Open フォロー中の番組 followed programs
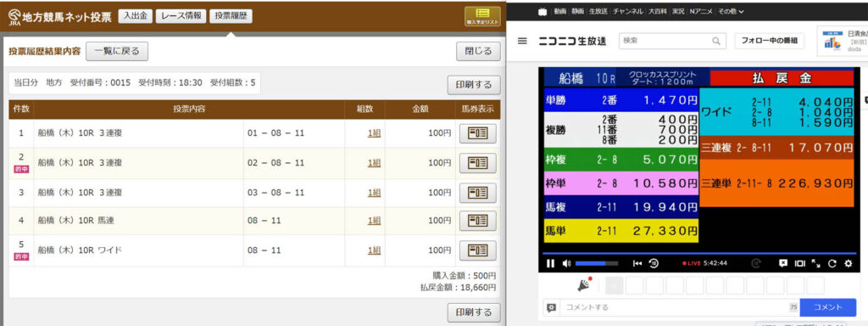Viewport: 868px width, 326px height. [770, 41]
